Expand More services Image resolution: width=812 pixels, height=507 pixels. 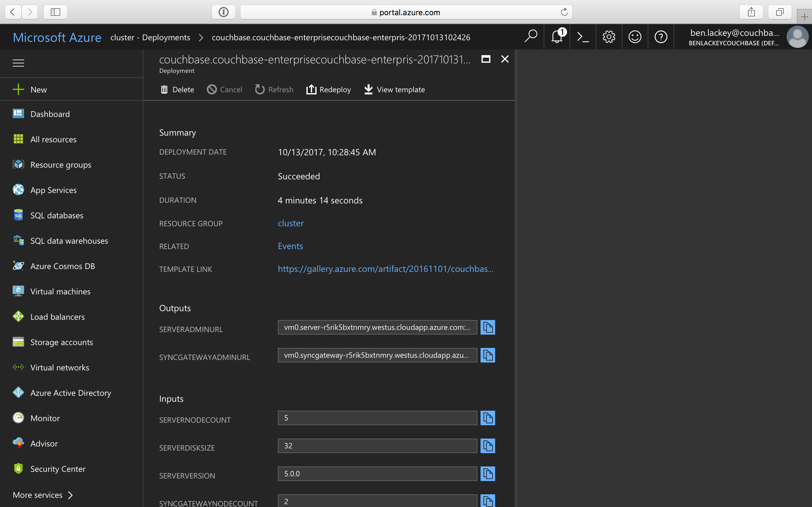pos(37,495)
